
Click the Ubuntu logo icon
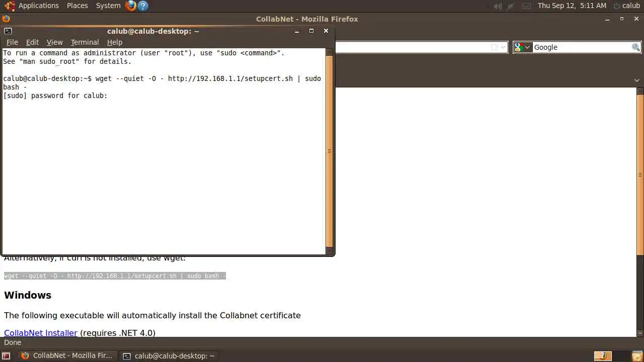click(x=9, y=6)
